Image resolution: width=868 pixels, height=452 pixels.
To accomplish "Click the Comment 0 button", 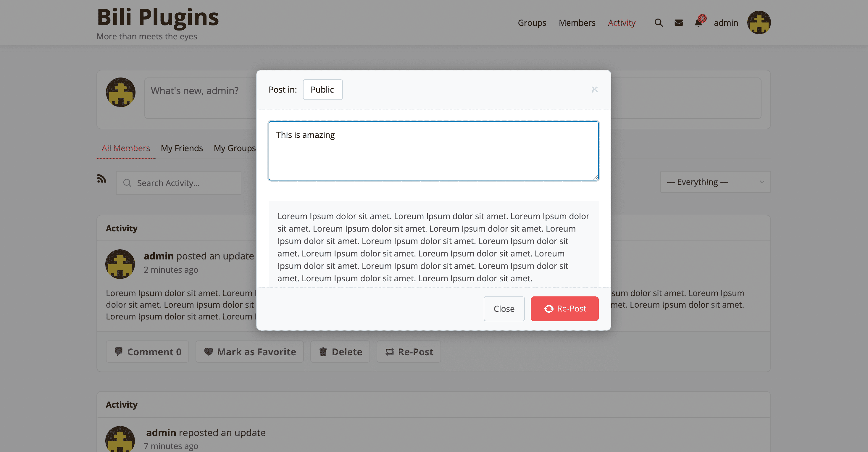I will point(147,352).
